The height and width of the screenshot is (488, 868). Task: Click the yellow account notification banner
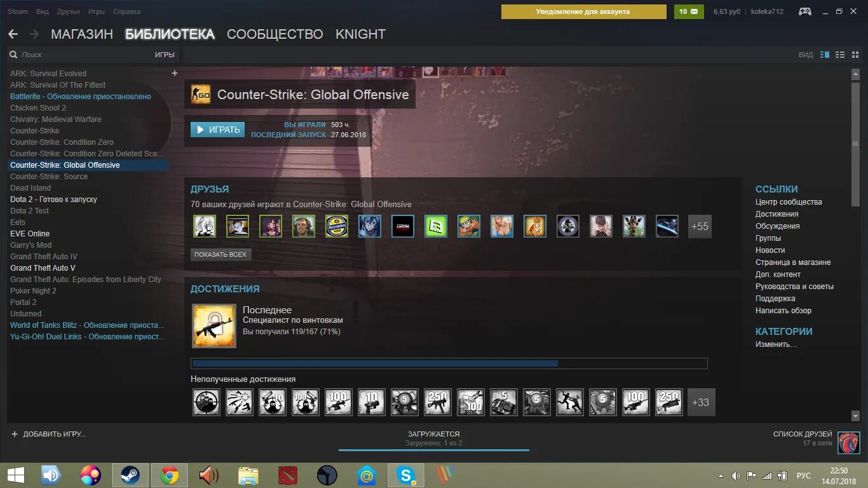584,11
